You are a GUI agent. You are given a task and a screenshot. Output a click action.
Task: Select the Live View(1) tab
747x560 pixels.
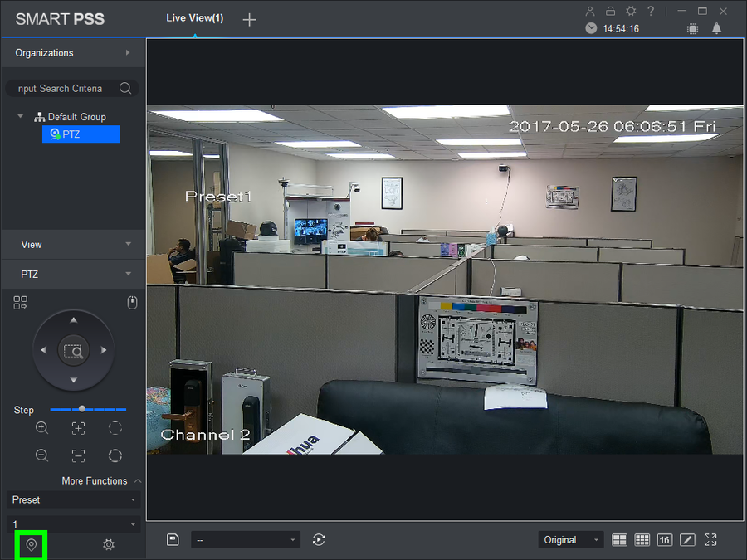pos(194,18)
